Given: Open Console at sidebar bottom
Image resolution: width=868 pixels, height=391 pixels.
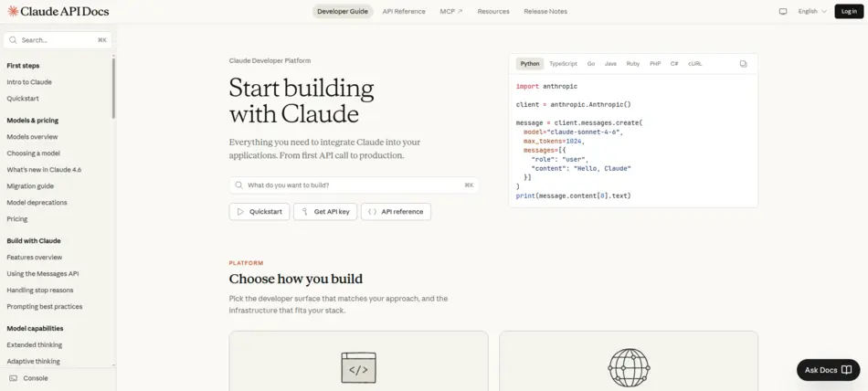Looking at the screenshot, I should coord(29,378).
